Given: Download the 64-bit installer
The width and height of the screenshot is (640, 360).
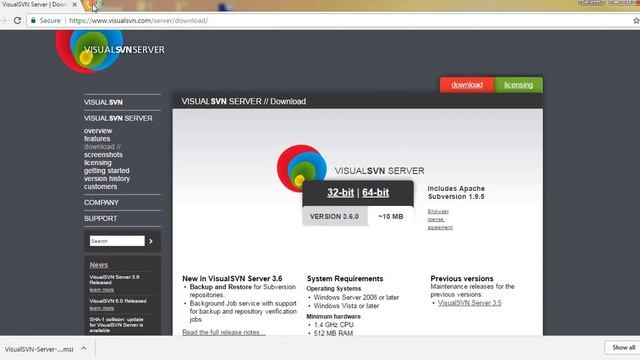Looking at the screenshot, I should pyautogui.click(x=375, y=193).
